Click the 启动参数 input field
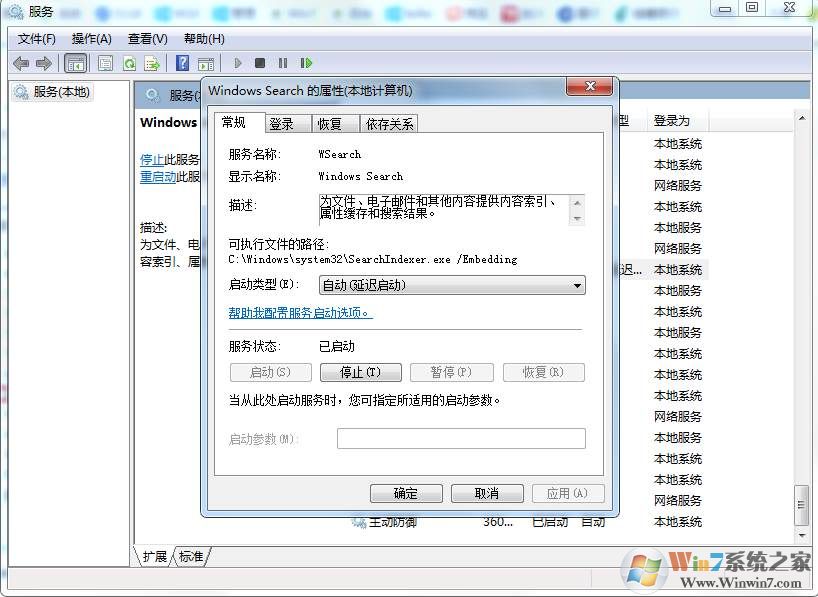This screenshot has width=818, height=597. (461, 438)
